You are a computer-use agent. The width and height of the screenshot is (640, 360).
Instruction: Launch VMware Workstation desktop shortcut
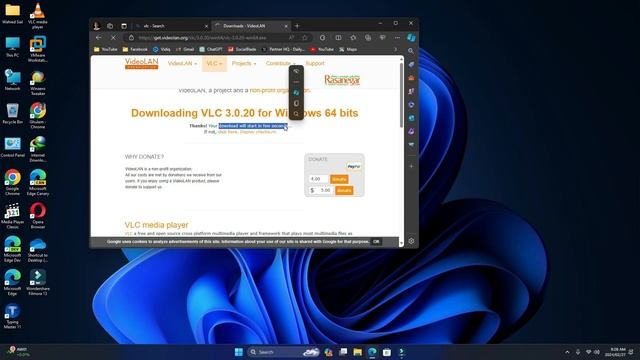(x=38, y=49)
